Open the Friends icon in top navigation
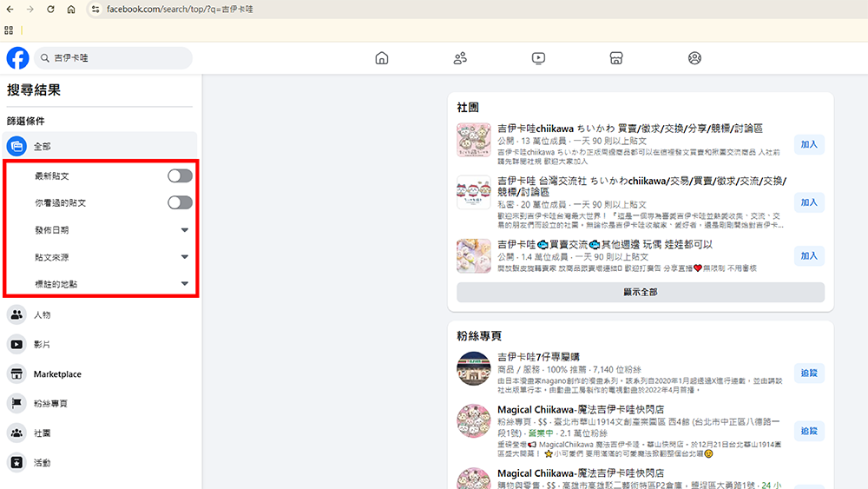The height and width of the screenshot is (489, 868). (460, 58)
